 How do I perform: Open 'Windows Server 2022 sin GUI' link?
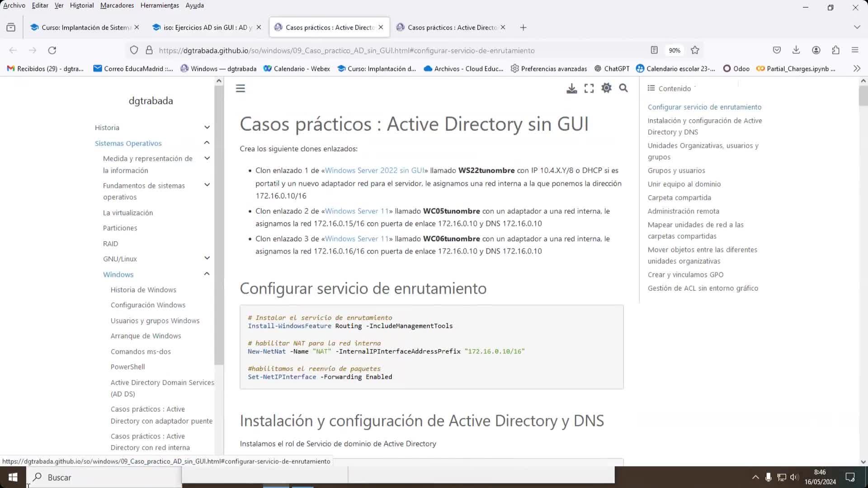click(374, 170)
